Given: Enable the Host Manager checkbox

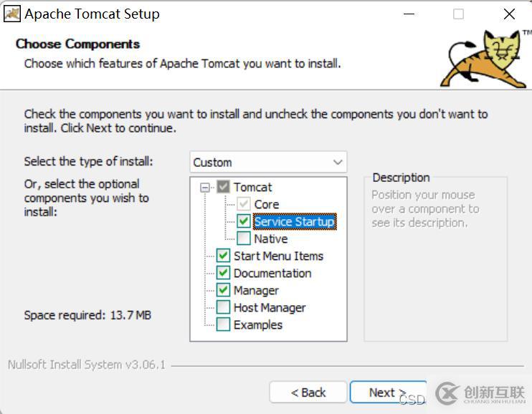Looking at the screenshot, I should [x=223, y=307].
